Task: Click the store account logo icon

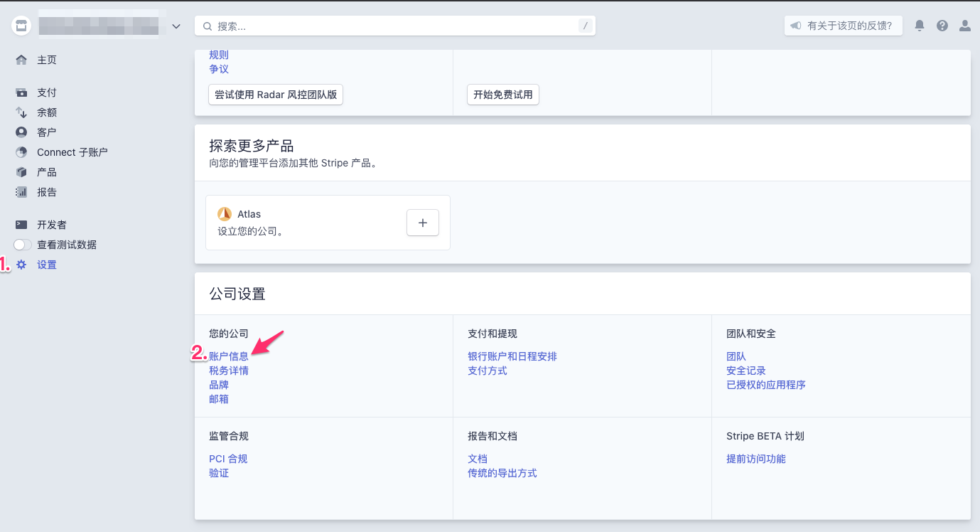Action: pos(22,26)
